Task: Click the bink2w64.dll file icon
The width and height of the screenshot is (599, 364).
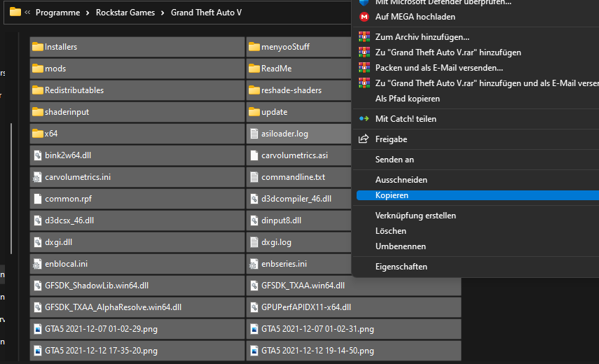Action: pos(37,155)
